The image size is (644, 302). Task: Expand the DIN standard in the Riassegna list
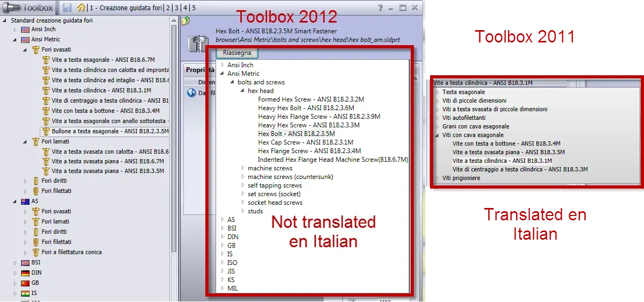(223, 237)
